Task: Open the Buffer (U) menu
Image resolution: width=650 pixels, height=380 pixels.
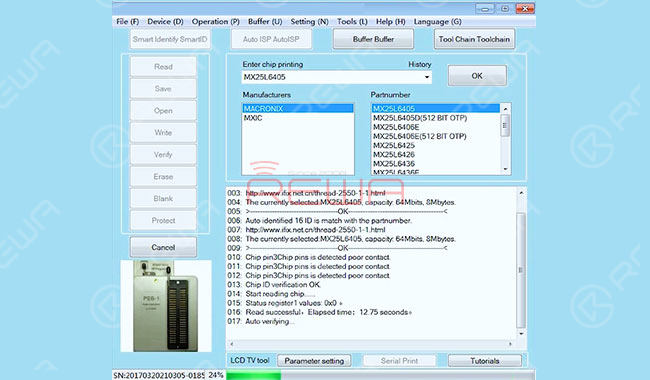Action: (265, 22)
